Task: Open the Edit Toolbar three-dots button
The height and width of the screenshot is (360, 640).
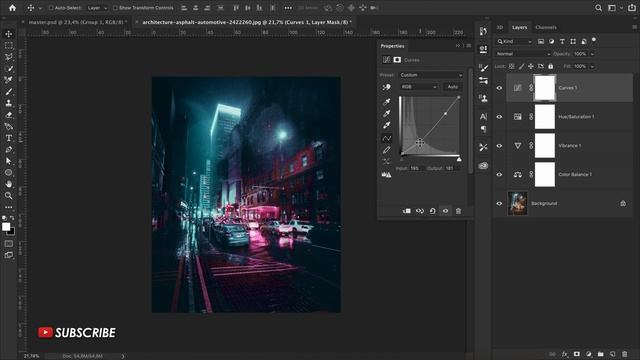Action: (x=9, y=207)
